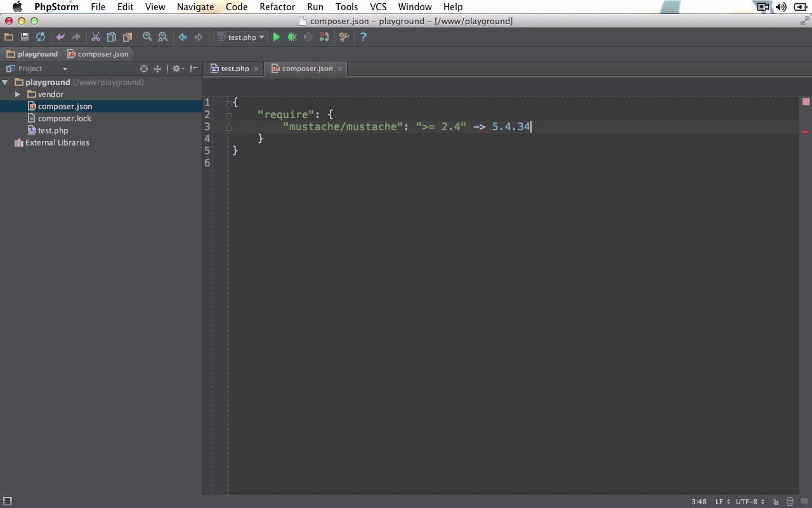Screen dimensions: 812x508
Task: Start debugging with the green bug icon
Action: 292,37
